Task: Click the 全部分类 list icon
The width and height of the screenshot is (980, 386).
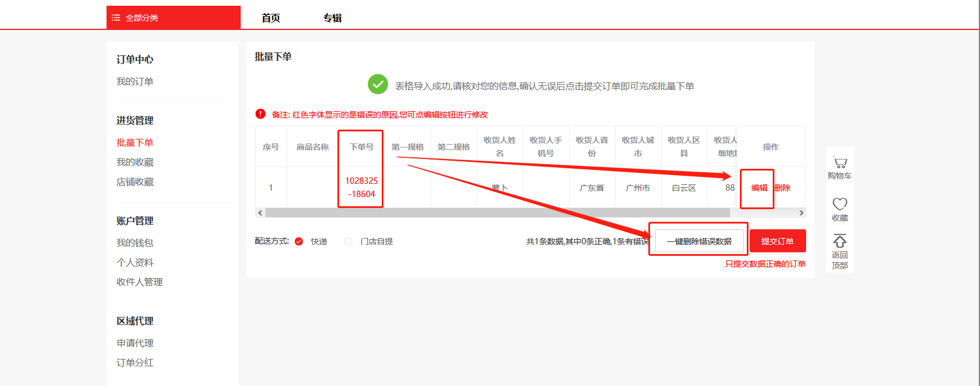Action: tap(116, 18)
